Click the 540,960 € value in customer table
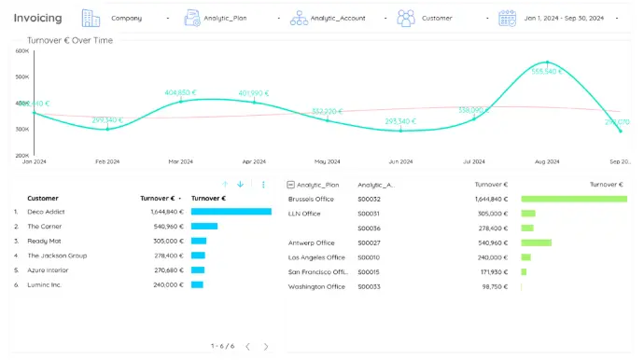 (168, 227)
